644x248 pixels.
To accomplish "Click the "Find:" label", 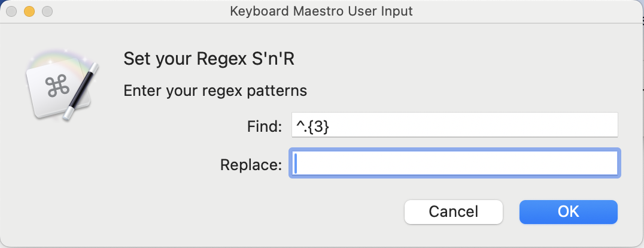I will (264, 126).
